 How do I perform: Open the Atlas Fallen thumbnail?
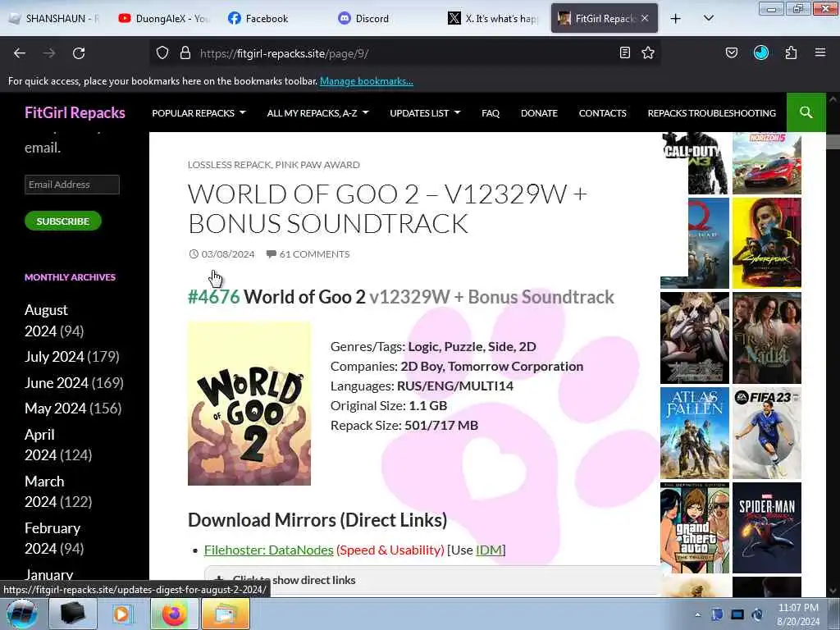pos(694,433)
